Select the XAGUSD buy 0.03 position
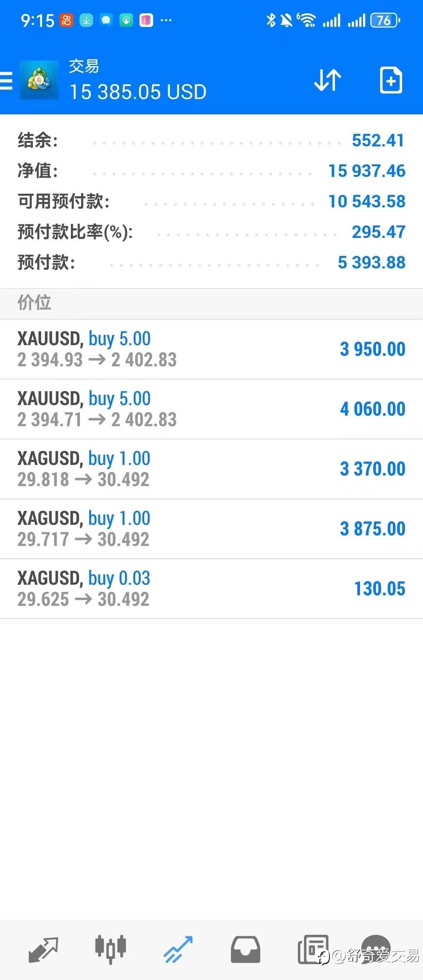This screenshot has height=980, width=423. pos(211,589)
